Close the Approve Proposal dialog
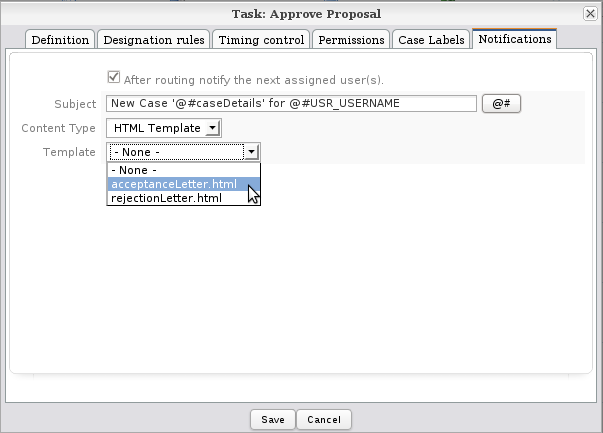This screenshot has height=433, width=603. (x=591, y=13)
